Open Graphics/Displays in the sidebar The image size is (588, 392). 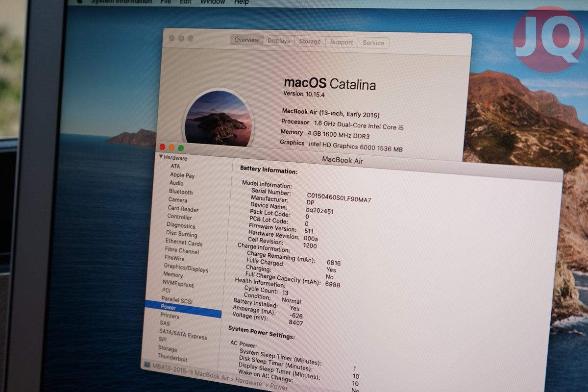186,268
